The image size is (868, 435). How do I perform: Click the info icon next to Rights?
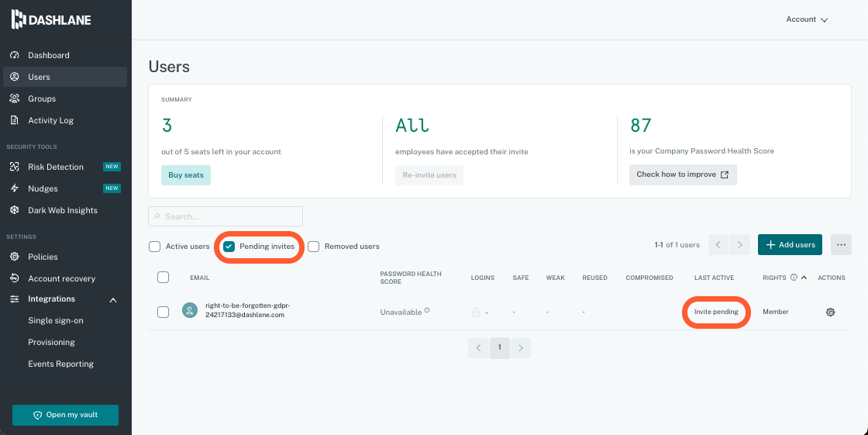coord(794,278)
